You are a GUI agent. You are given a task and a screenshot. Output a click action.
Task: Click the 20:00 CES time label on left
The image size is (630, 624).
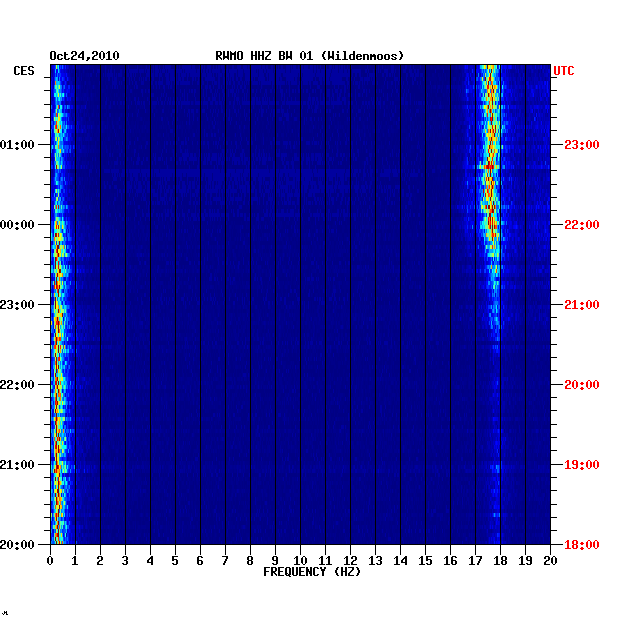17,545
